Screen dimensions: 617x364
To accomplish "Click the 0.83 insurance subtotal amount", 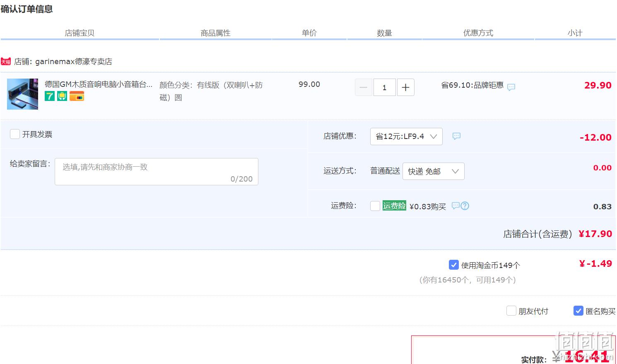I will [x=603, y=206].
